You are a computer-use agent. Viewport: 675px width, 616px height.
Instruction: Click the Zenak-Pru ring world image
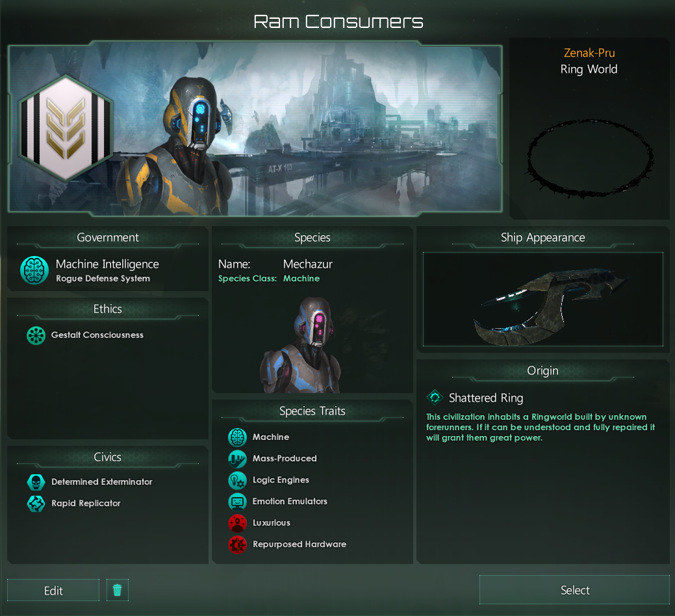point(589,158)
